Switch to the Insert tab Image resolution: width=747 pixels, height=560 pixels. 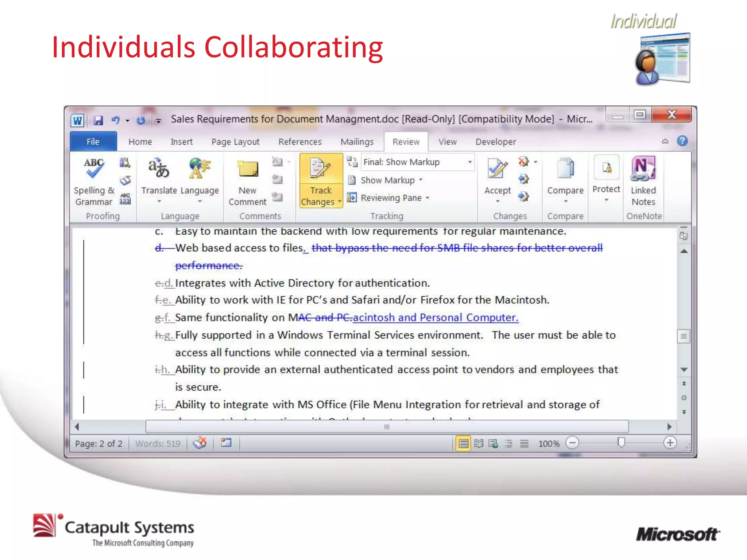[181, 141]
